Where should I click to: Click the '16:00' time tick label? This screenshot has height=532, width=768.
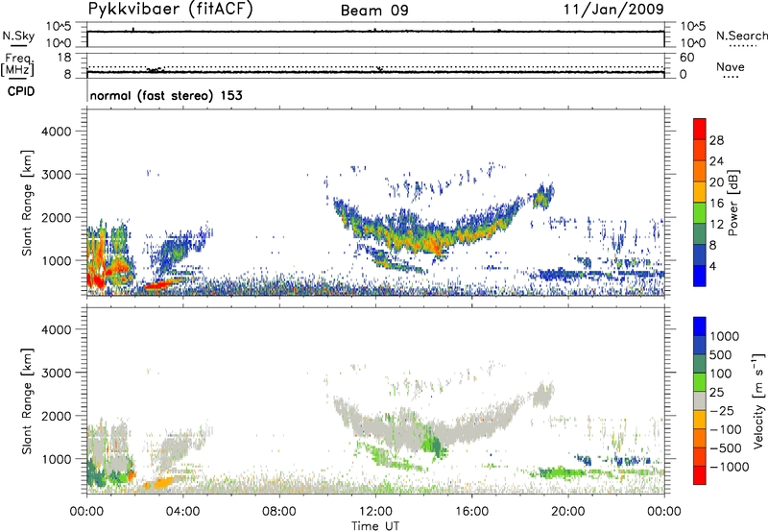pos(471,512)
